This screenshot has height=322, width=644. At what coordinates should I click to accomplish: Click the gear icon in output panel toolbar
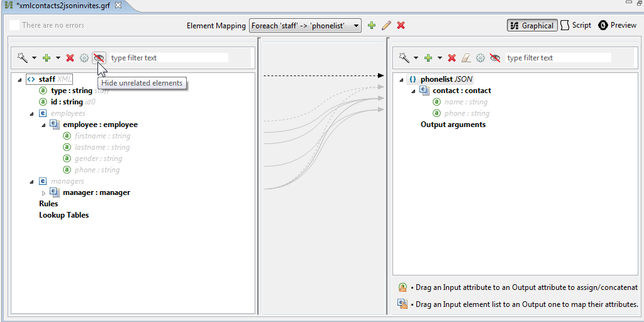pyautogui.click(x=480, y=58)
